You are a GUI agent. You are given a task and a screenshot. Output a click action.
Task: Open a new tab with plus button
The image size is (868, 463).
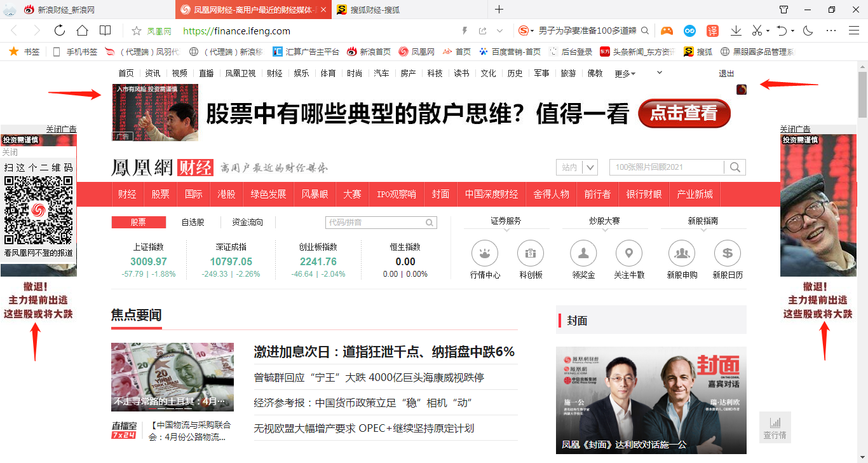point(499,10)
